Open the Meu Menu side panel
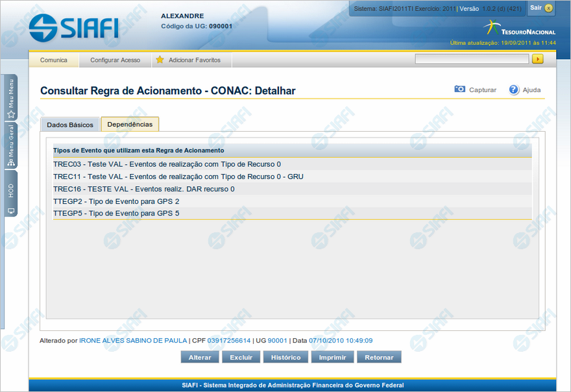The height and width of the screenshot is (392, 571). tap(11, 97)
